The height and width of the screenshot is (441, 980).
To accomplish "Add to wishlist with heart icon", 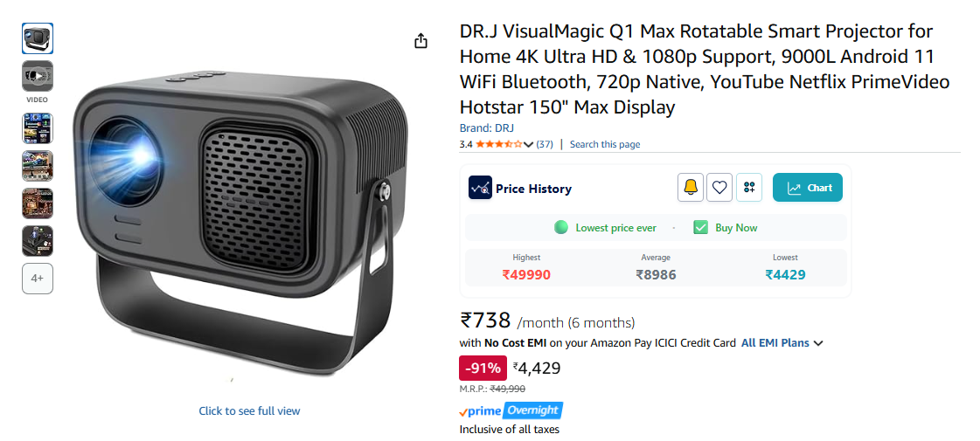I will 719,188.
